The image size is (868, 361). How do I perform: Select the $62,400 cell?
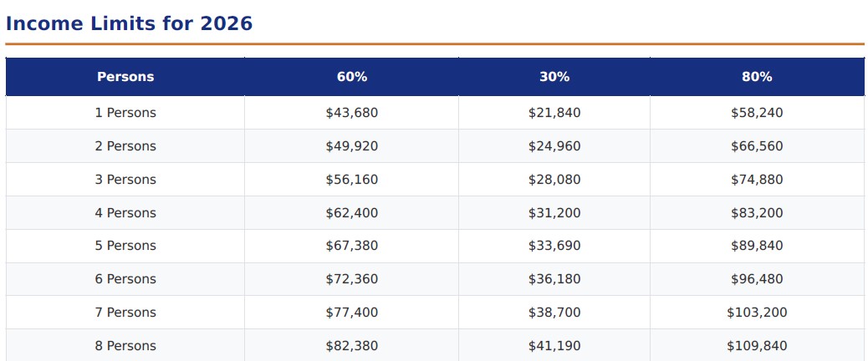tap(351, 213)
